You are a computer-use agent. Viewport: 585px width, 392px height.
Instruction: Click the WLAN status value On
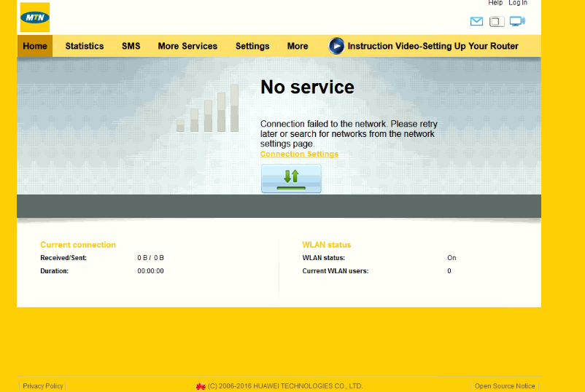pyautogui.click(x=452, y=258)
